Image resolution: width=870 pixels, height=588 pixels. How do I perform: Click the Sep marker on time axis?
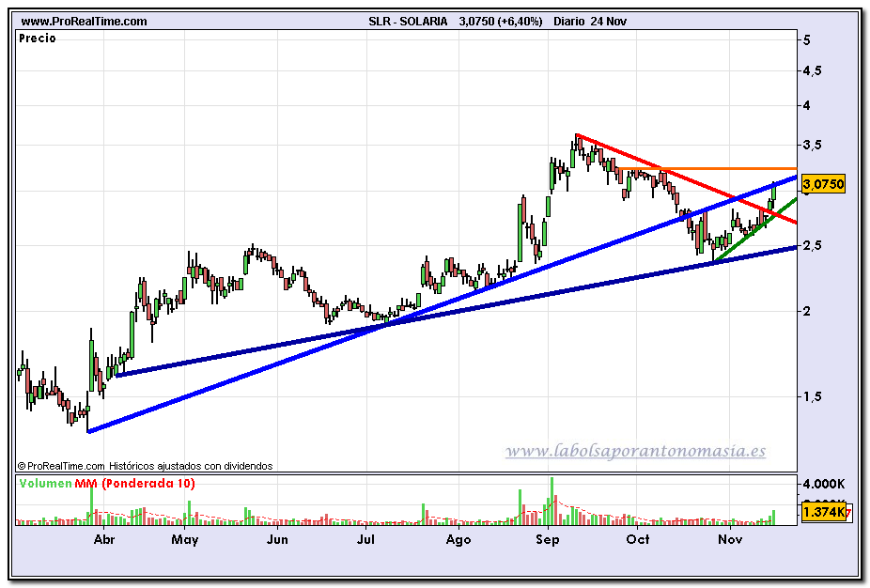[x=548, y=540]
